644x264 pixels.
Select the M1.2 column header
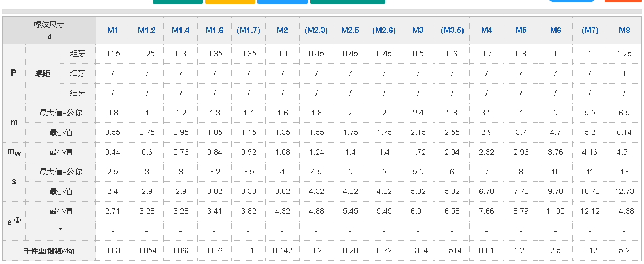pos(147,31)
